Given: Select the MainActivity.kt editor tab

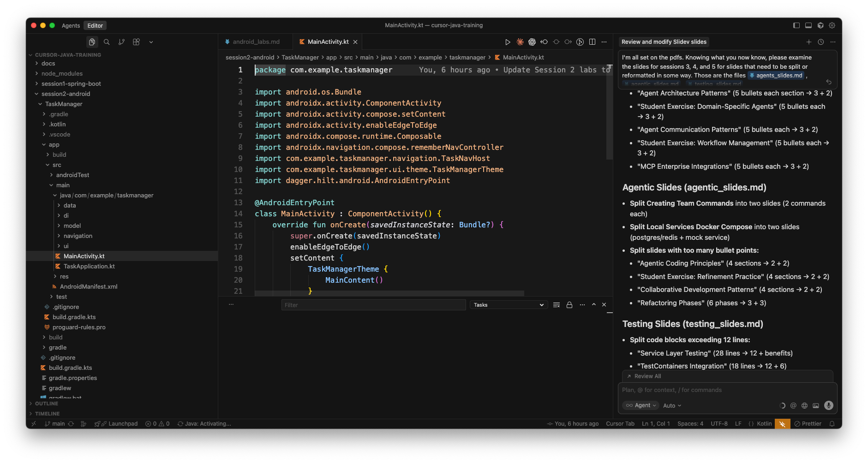Looking at the screenshot, I should [328, 42].
